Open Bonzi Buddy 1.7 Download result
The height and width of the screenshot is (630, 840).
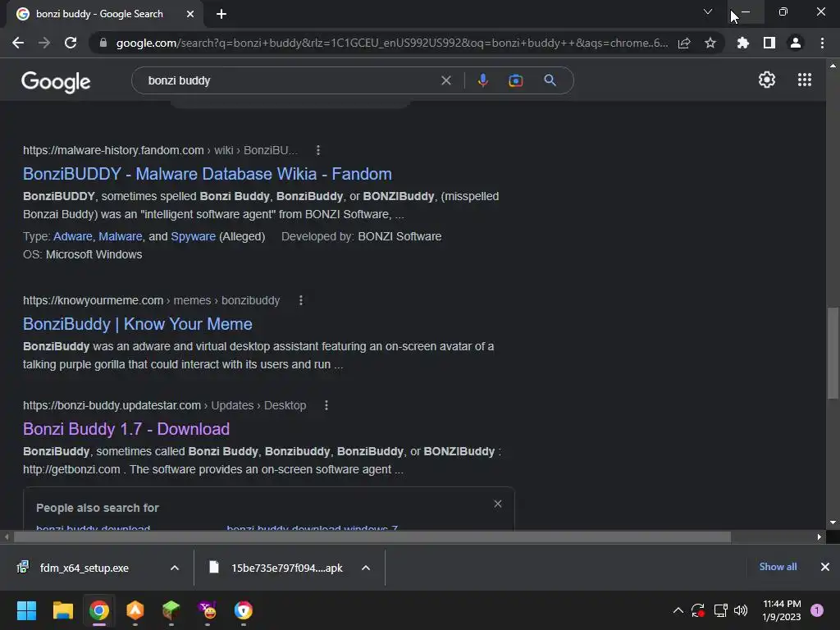(x=126, y=429)
